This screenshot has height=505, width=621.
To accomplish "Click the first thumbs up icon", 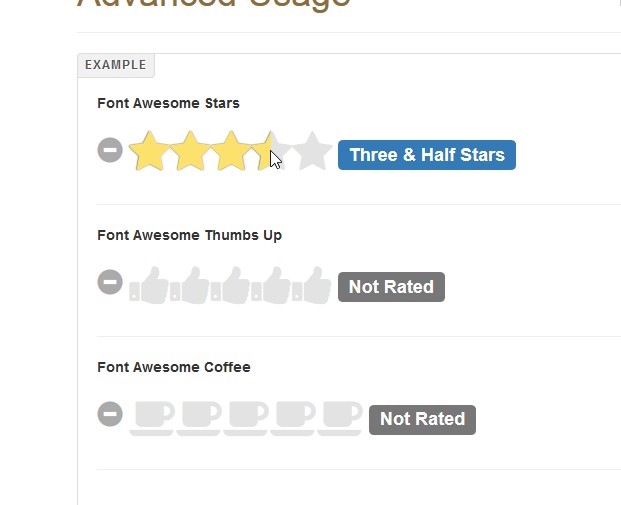I will pyautogui.click(x=149, y=286).
